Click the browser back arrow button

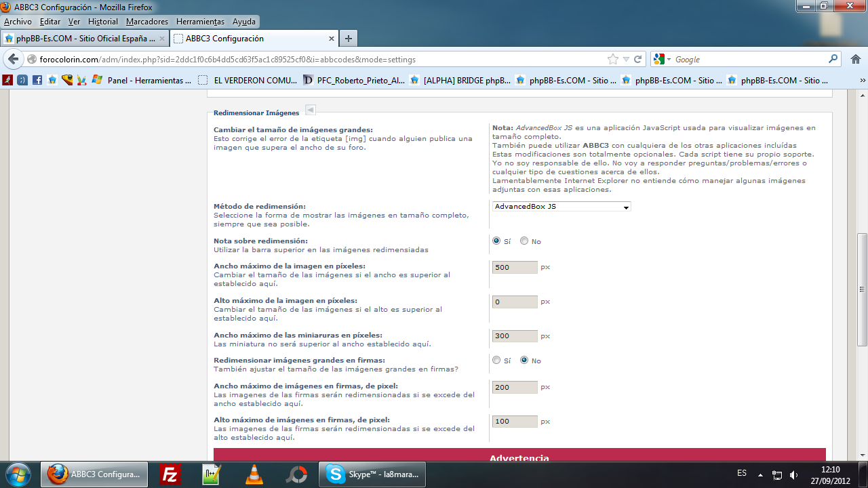pos(14,59)
